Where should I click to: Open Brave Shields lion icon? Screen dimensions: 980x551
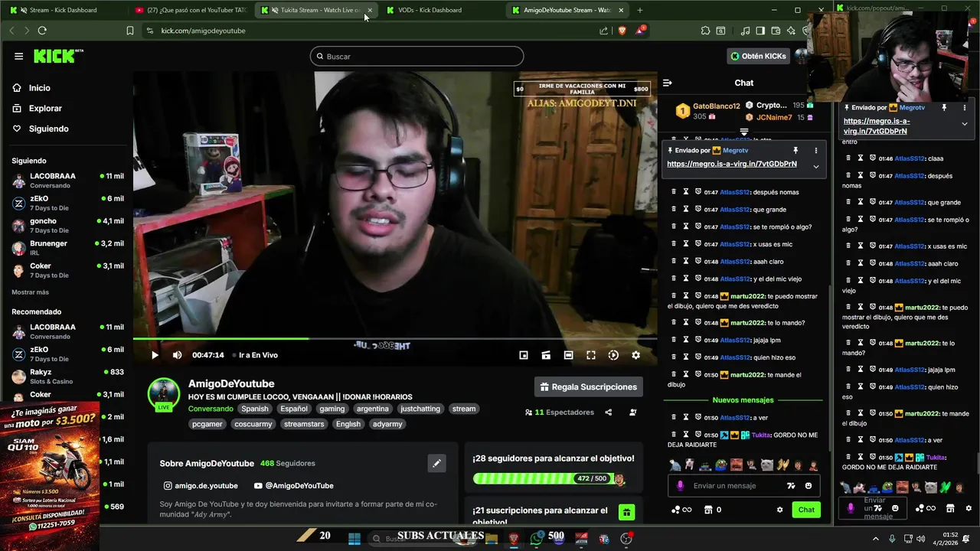(x=622, y=31)
